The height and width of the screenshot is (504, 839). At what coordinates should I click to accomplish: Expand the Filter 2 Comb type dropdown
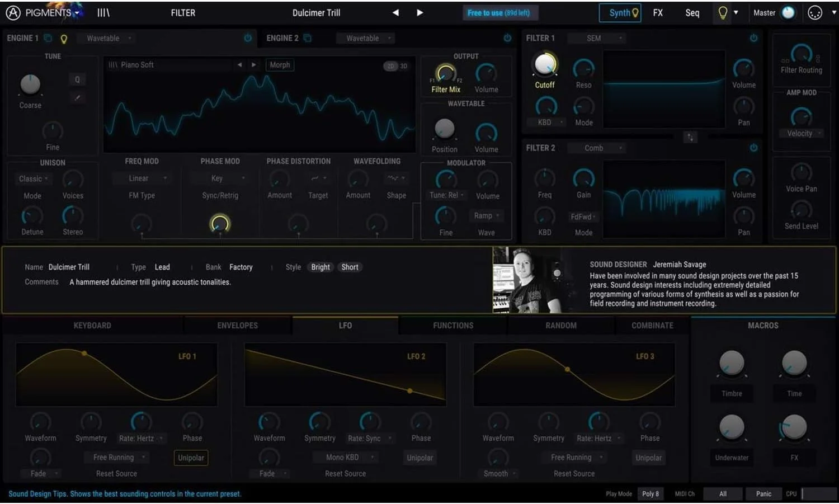[x=596, y=148]
